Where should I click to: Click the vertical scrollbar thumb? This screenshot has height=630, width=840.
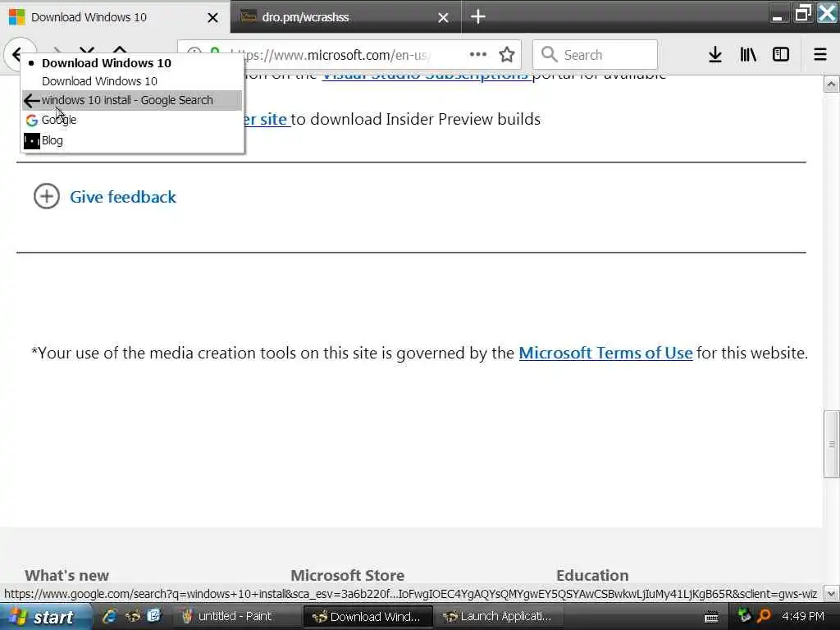[x=832, y=444]
